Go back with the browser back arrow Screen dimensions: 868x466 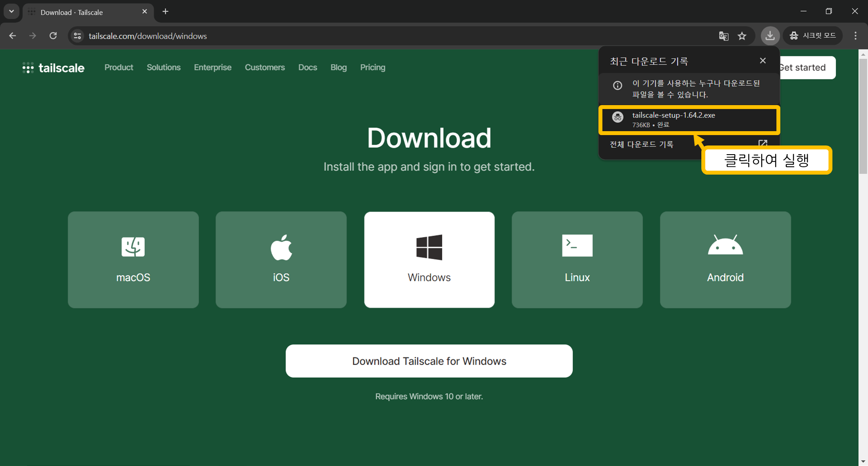click(13, 36)
